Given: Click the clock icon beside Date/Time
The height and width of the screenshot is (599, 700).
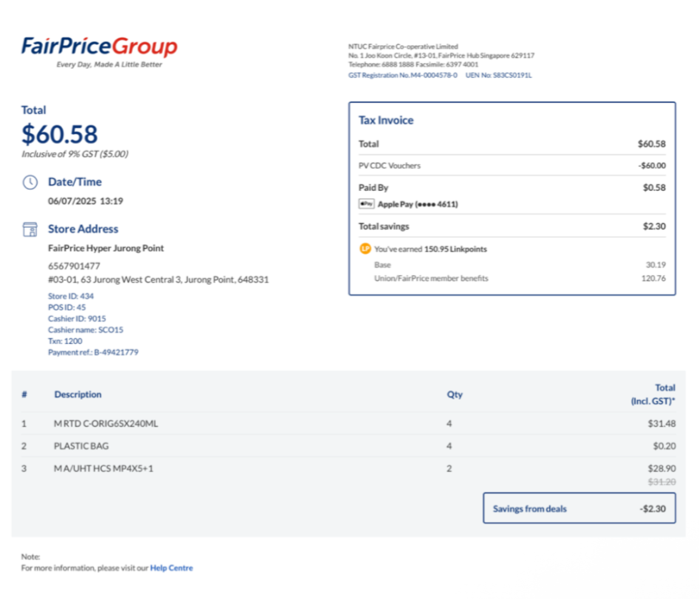Looking at the screenshot, I should pyautogui.click(x=30, y=182).
